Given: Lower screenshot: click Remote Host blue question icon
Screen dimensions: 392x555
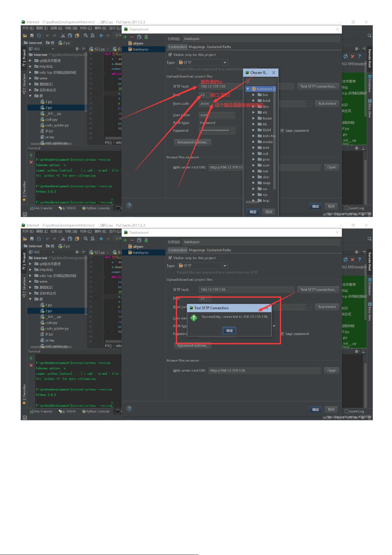Looking at the screenshot, I should pyautogui.click(x=359, y=260).
